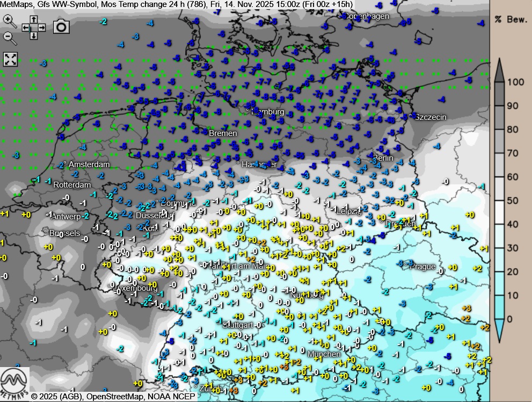Click the Szczecin city label

pyautogui.click(x=431, y=117)
